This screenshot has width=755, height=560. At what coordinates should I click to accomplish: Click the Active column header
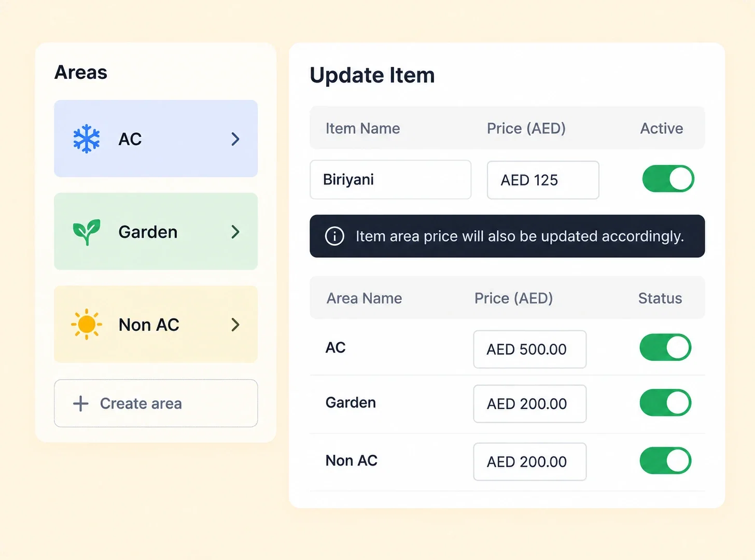662,129
